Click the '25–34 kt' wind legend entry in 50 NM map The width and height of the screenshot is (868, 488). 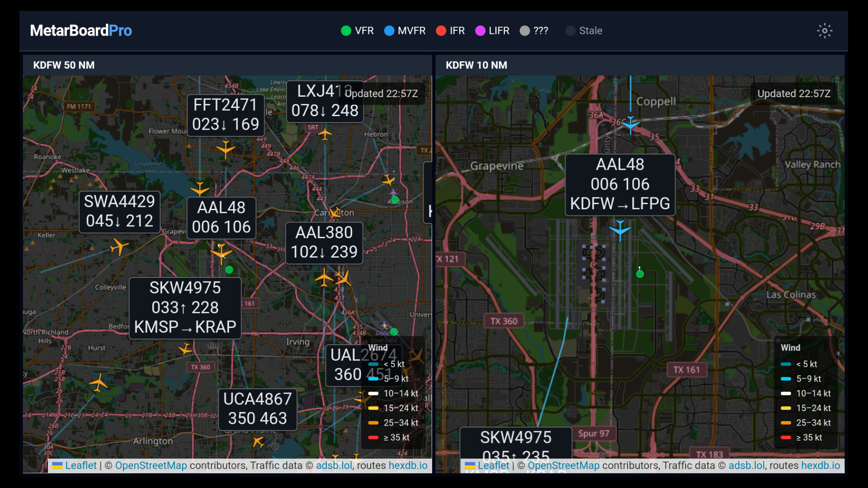(x=393, y=423)
